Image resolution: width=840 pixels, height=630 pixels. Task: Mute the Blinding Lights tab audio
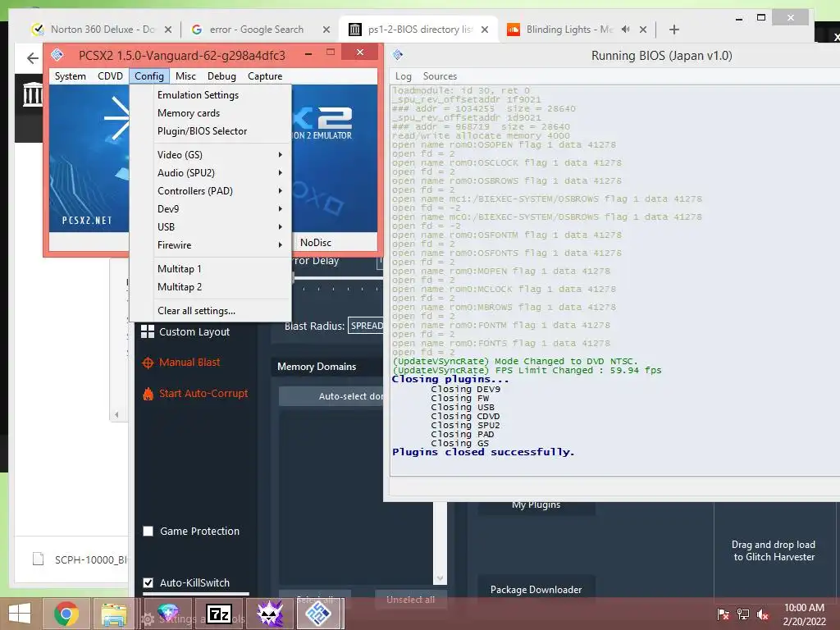pos(625,30)
